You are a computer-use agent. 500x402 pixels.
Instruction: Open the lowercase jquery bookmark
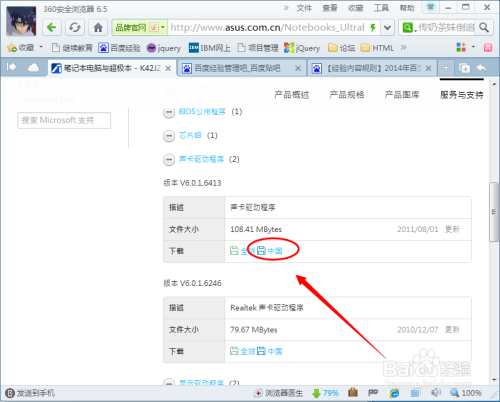(x=164, y=48)
